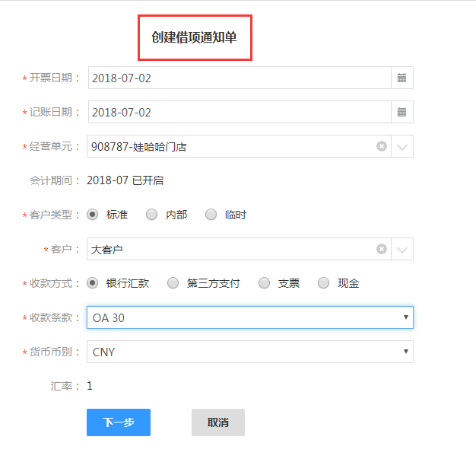Click the 开票日期 date input field
The width and height of the screenshot is (476, 459).
pyautogui.click(x=240, y=78)
